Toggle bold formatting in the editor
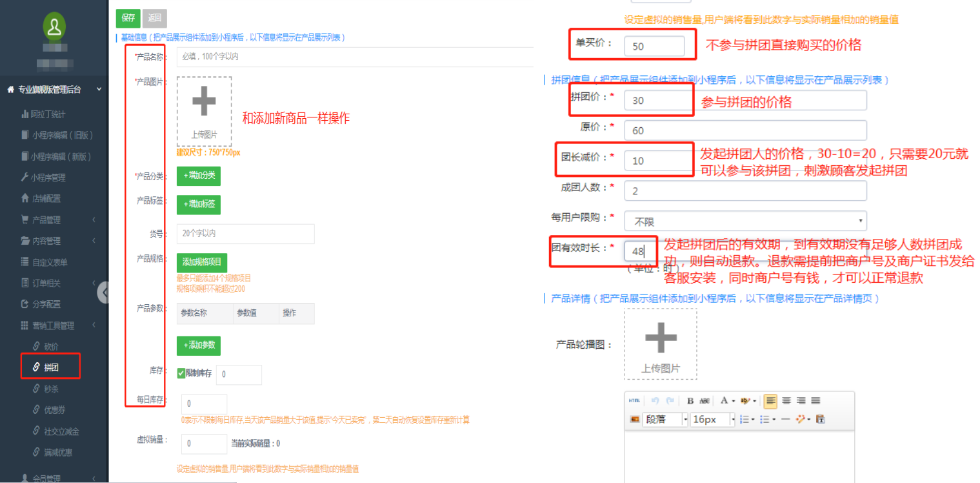 690,401
